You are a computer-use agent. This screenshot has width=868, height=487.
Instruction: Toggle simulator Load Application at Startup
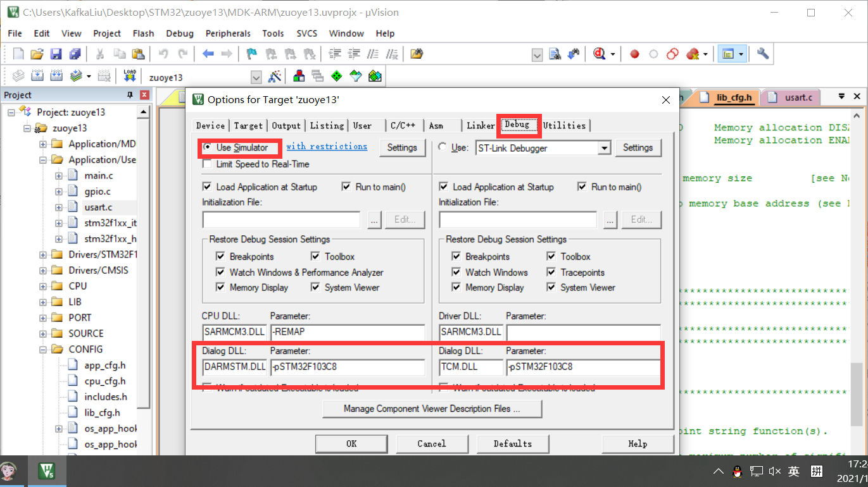[x=207, y=187]
